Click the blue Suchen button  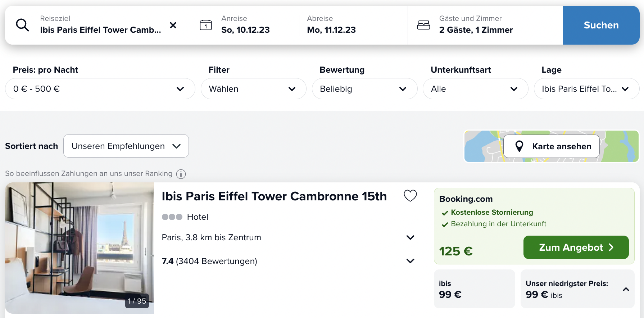pos(601,25)
